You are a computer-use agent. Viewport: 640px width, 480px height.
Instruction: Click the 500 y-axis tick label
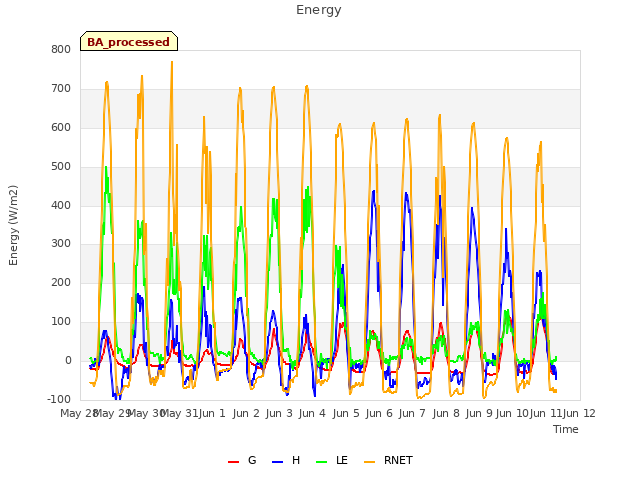[61, 167]
